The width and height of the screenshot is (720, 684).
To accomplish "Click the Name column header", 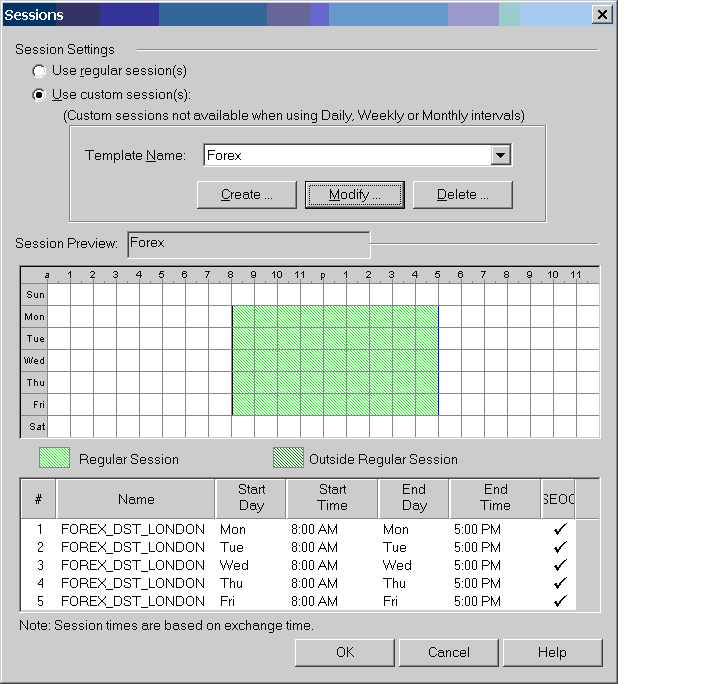I will (136, 498).
